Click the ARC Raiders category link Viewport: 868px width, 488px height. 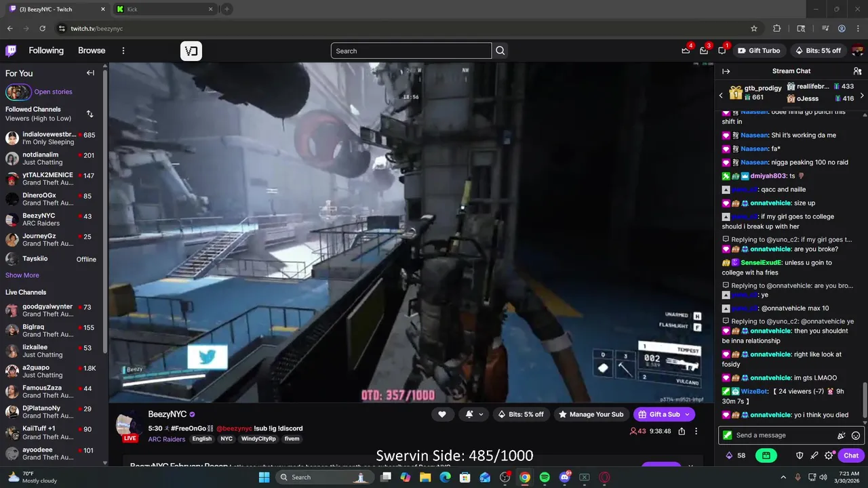click(167, 439)
